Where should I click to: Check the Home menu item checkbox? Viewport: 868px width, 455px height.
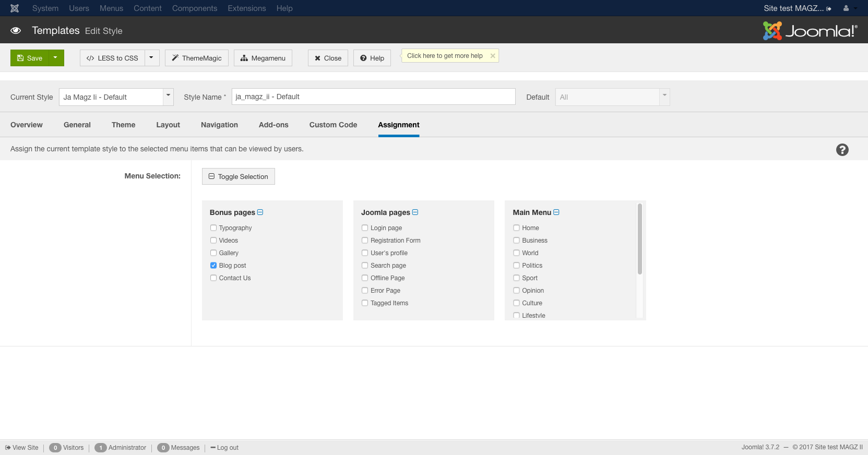coord(516,227)
